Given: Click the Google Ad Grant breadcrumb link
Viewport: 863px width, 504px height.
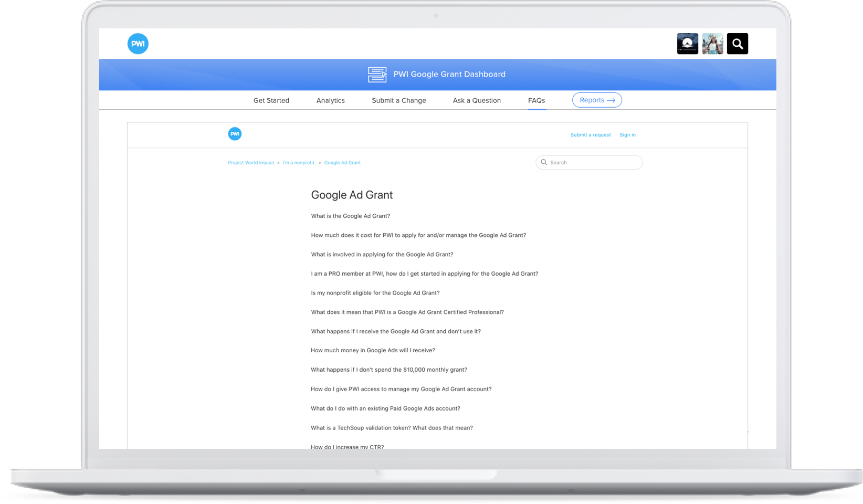Looking at the screenshot, I should click(342, 163).
